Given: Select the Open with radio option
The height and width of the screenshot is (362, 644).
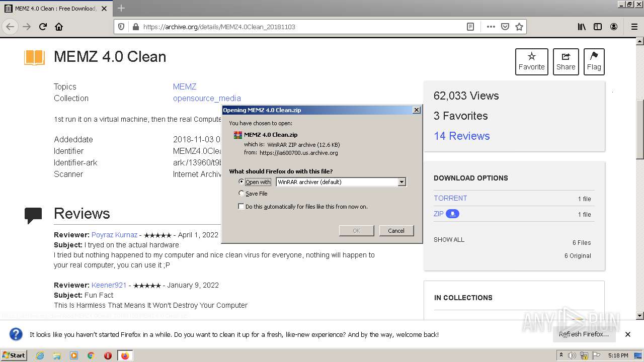Looking at the screenshot, I should [242, 182].
